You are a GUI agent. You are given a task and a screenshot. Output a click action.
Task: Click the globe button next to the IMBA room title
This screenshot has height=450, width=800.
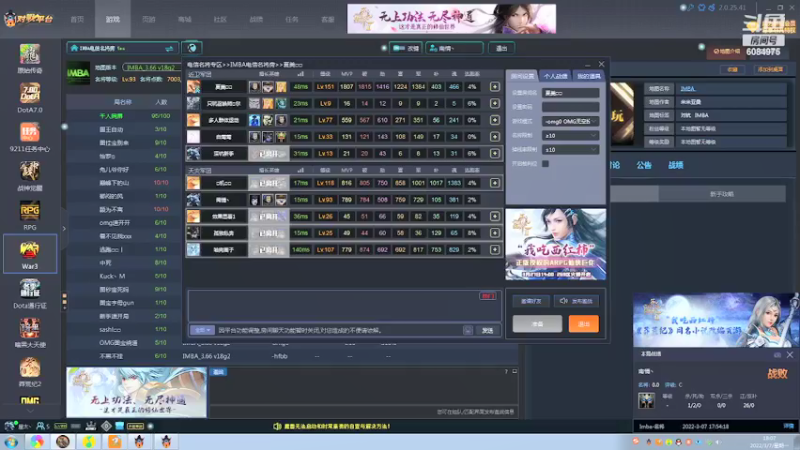[x=192, y=48]
